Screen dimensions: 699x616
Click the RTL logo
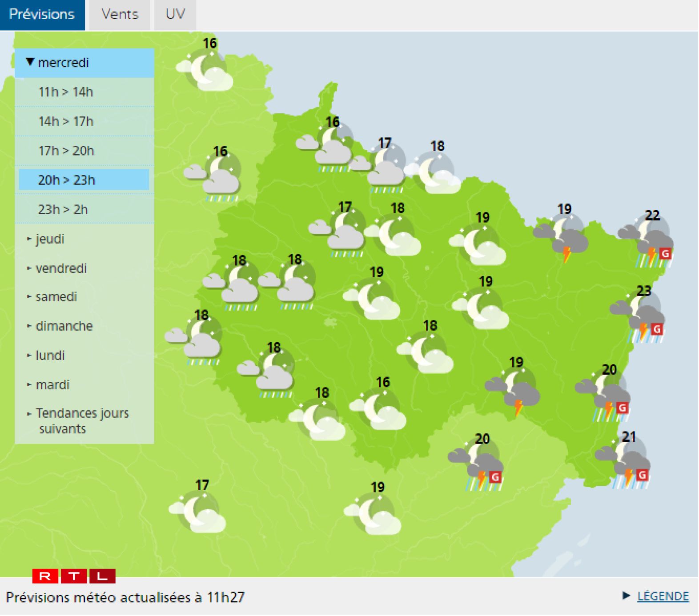point(74,576)
